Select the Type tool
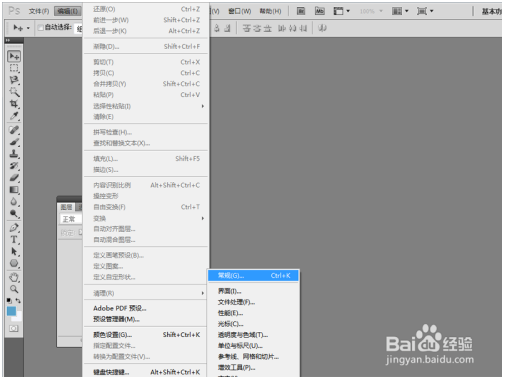505x380 pixels. point(14,240)
